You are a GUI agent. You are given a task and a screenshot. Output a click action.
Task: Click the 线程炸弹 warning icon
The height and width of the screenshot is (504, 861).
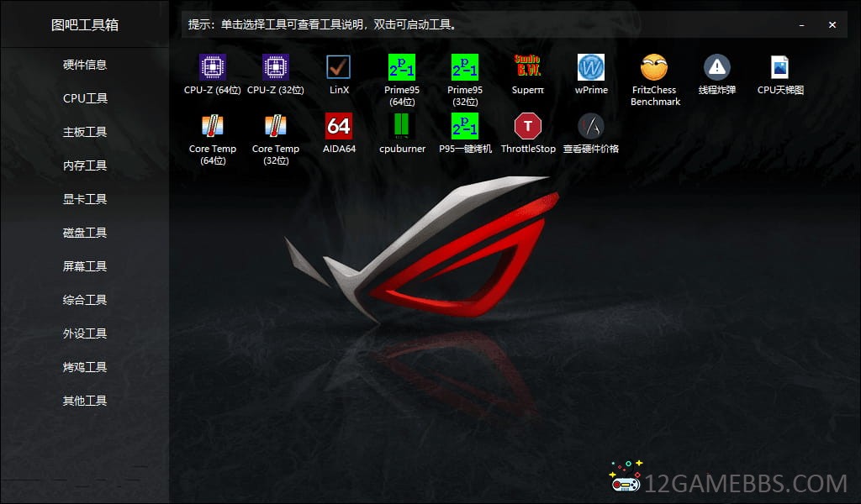(717, 67)
